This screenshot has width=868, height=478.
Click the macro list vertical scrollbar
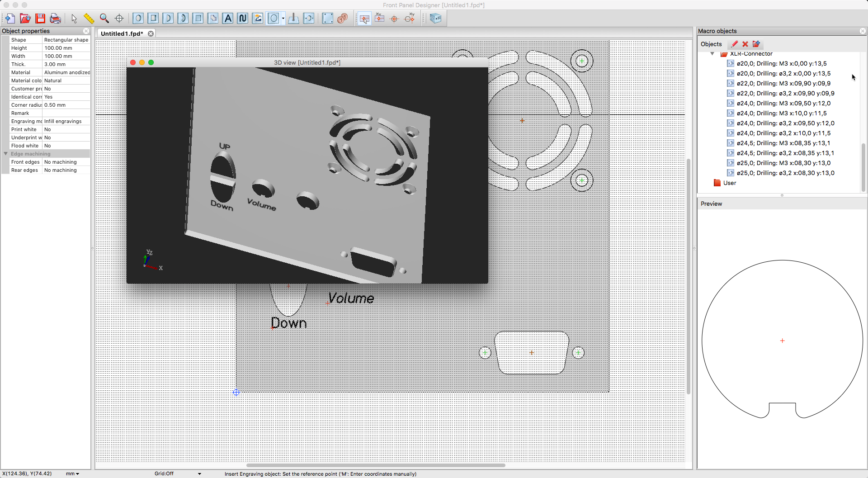pos(863,168)
